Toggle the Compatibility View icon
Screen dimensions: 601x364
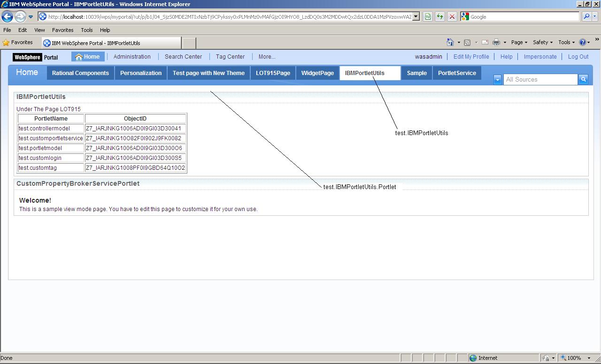(428, 17)
